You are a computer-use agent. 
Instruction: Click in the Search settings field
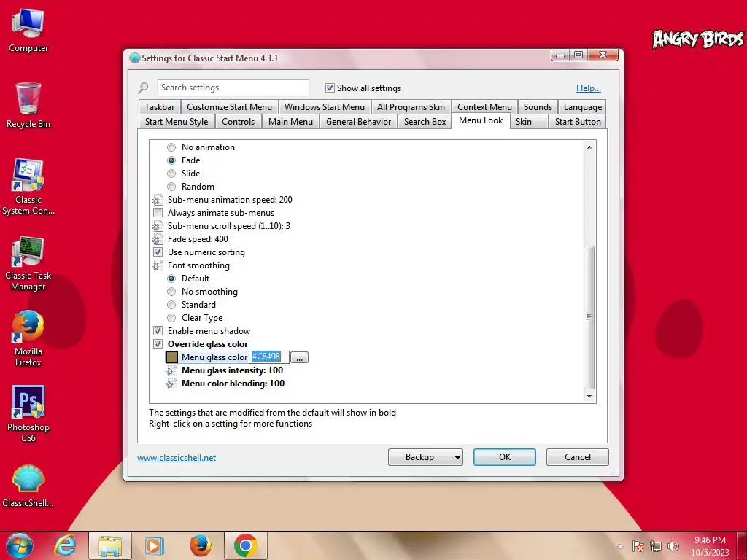click(x=233, y=87)
